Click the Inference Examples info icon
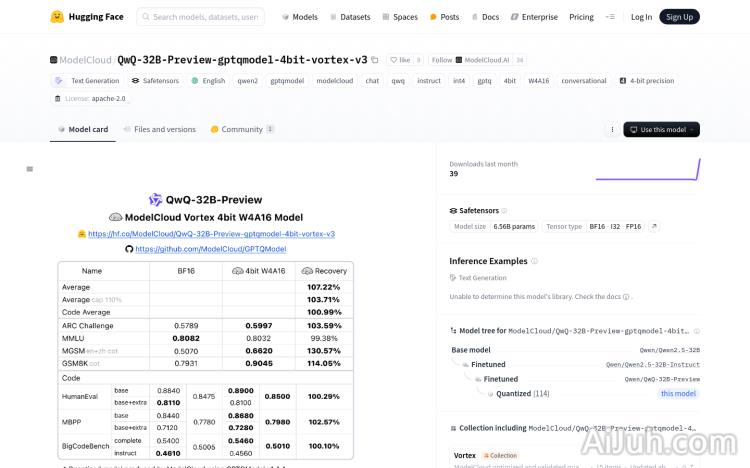The width and height of the screenshot is (750, 468). point(534,261)
